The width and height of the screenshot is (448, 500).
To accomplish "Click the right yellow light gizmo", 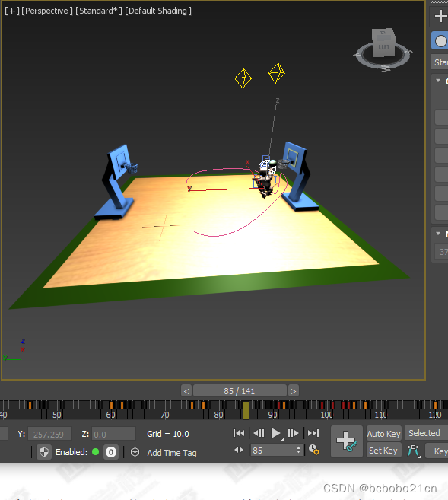I will click(277, 73).
